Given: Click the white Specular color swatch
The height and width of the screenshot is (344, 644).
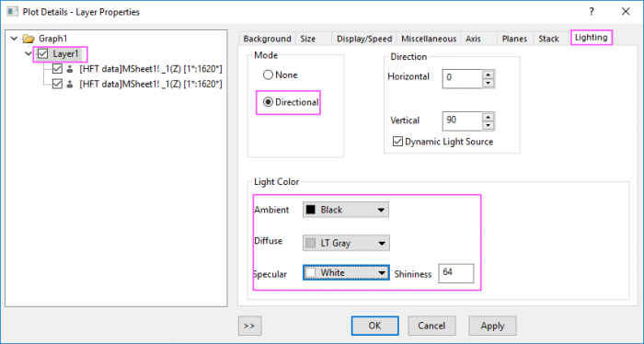Looking at the screenshot, I should [x=311, y=272].
